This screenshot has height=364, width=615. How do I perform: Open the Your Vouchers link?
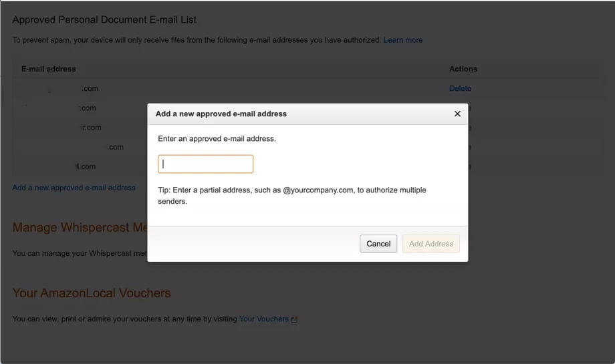(264, 319)
